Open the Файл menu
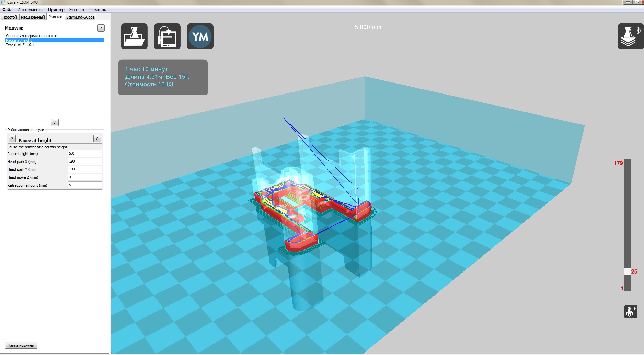The image size is (644, 355). pos(7,10)
